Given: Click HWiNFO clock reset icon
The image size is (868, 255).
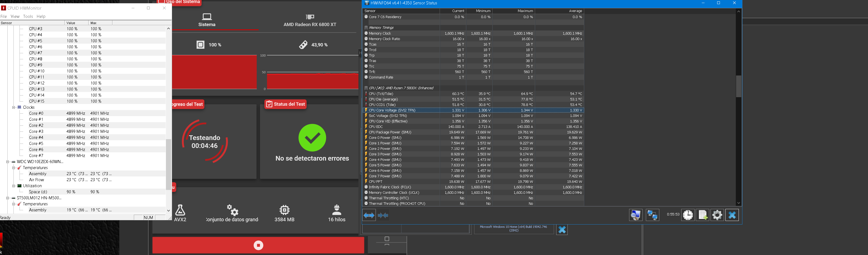Looking at the screenshot, I should (x=688, y=215).
